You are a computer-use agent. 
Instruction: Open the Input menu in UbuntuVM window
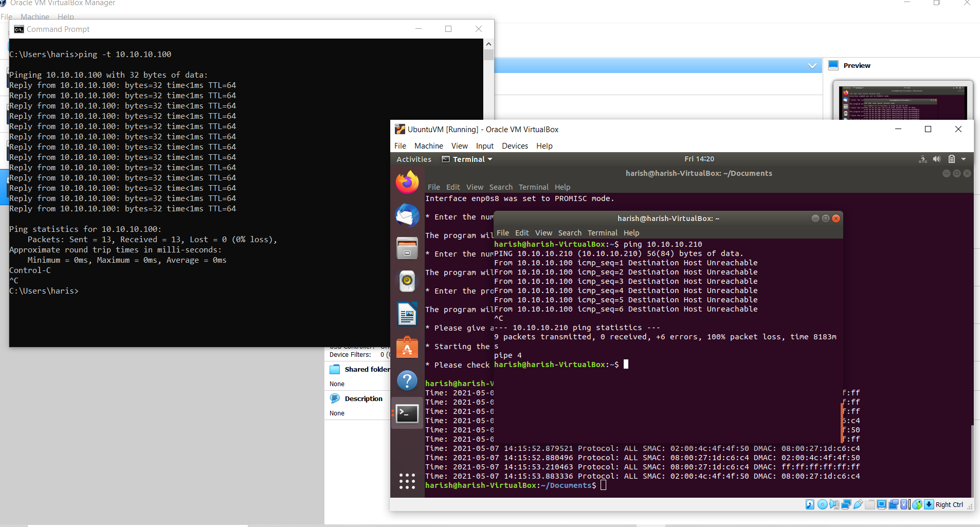484,146
